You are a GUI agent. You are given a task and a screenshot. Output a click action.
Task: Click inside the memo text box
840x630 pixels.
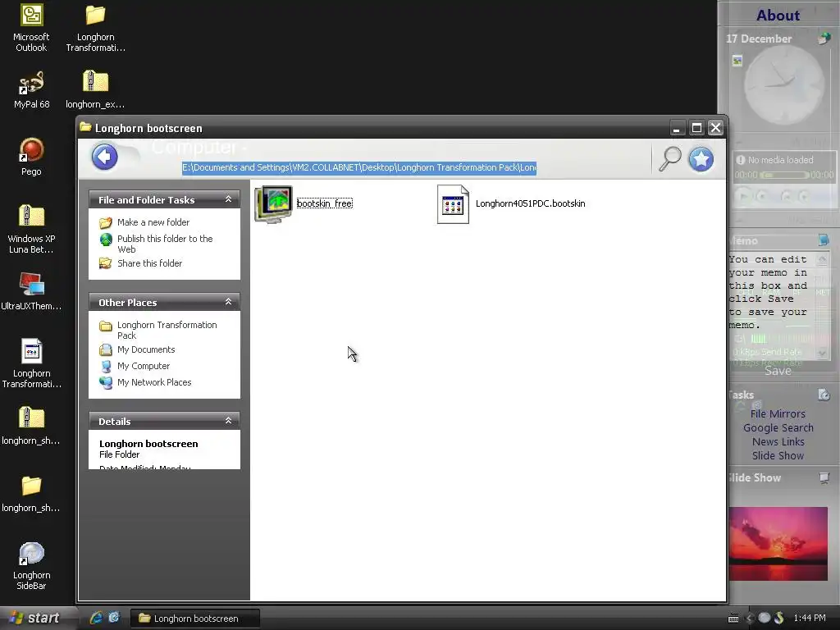pyautogui.click(x=770, y=305)
